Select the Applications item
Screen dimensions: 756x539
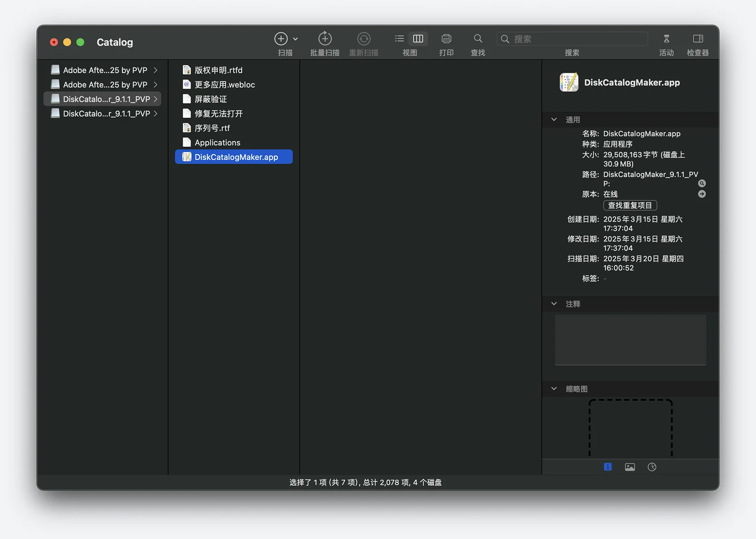234,142
